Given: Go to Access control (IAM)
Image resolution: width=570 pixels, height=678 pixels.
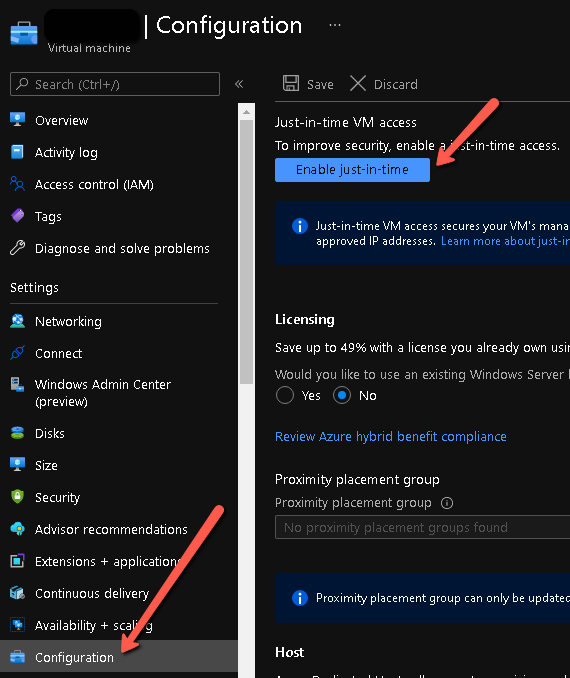Looking at the screenshot, I should click(x=94, y=185).
